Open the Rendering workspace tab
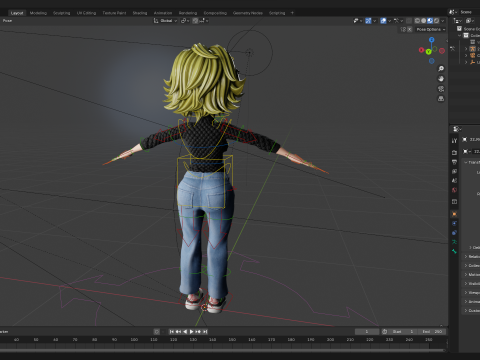480x360 pixels. point(188,13)
